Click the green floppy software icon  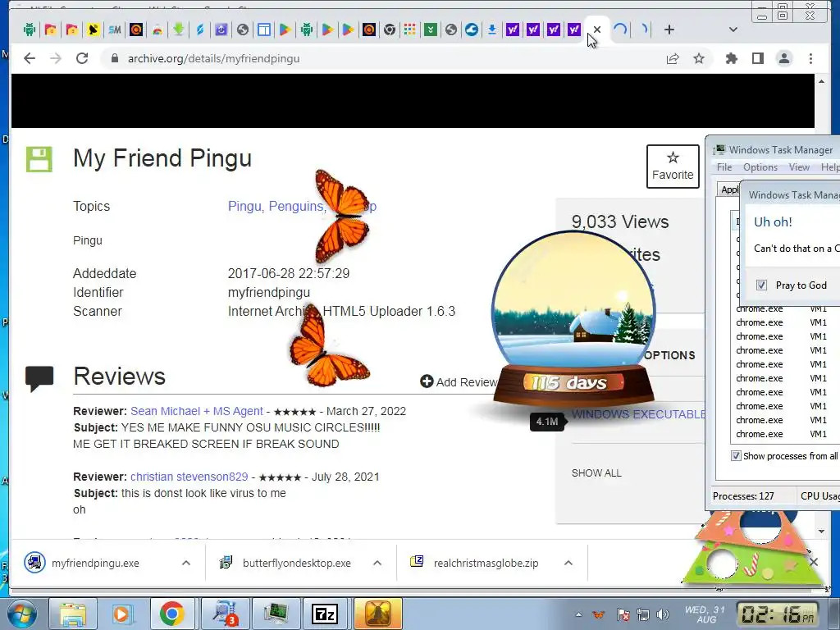[x=39, y=159]
